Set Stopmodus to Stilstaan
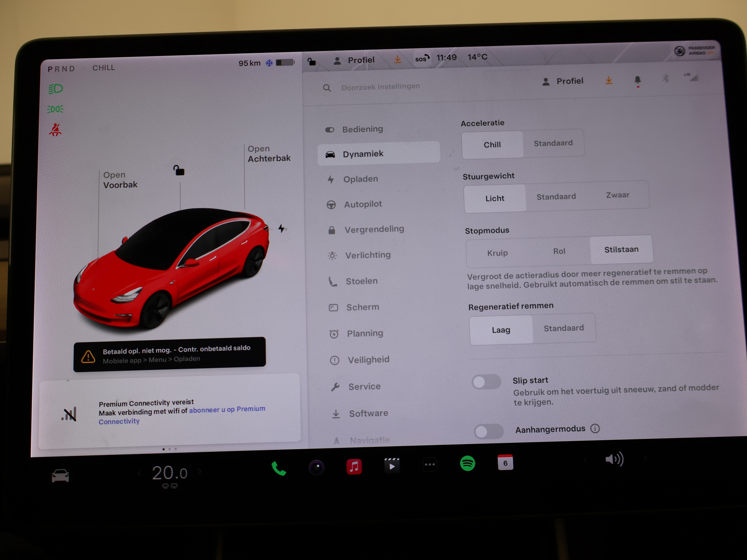747x560 pixels. pos(621,249)
